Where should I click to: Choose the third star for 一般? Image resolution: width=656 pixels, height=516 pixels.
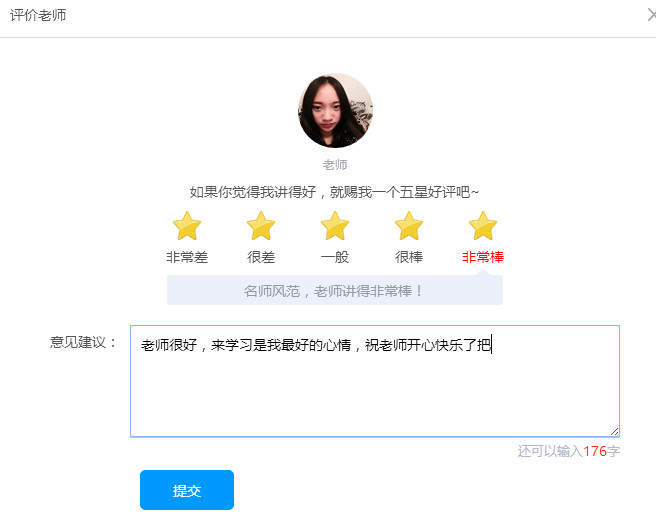click(335, 226)
